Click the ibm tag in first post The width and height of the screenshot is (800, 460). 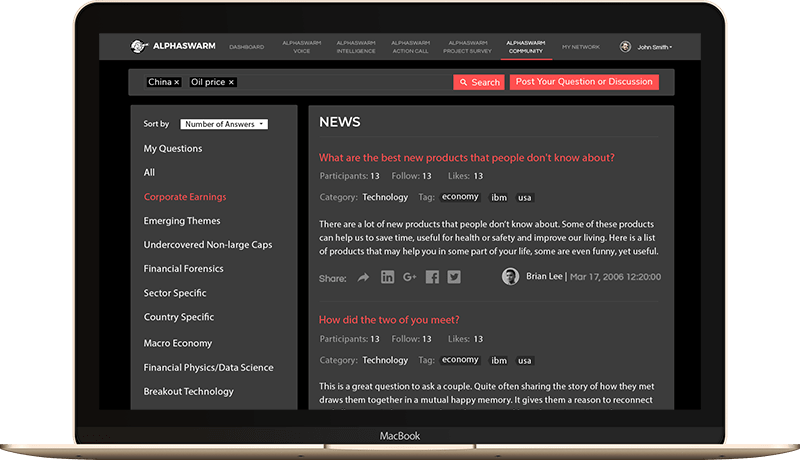pos(499,198)
